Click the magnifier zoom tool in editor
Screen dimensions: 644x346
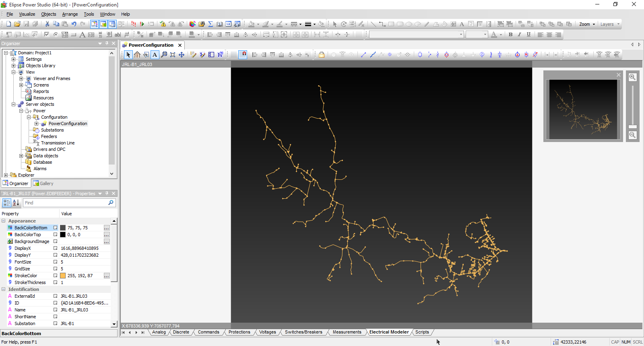(x=164, y=55)
